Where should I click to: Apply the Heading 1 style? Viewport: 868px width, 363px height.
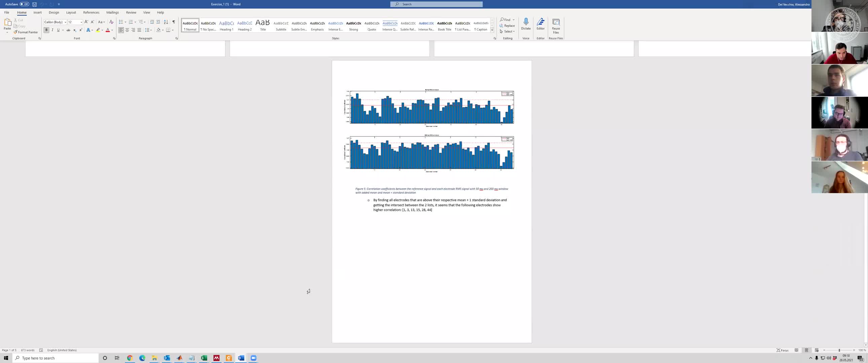[x=226, y=25]
